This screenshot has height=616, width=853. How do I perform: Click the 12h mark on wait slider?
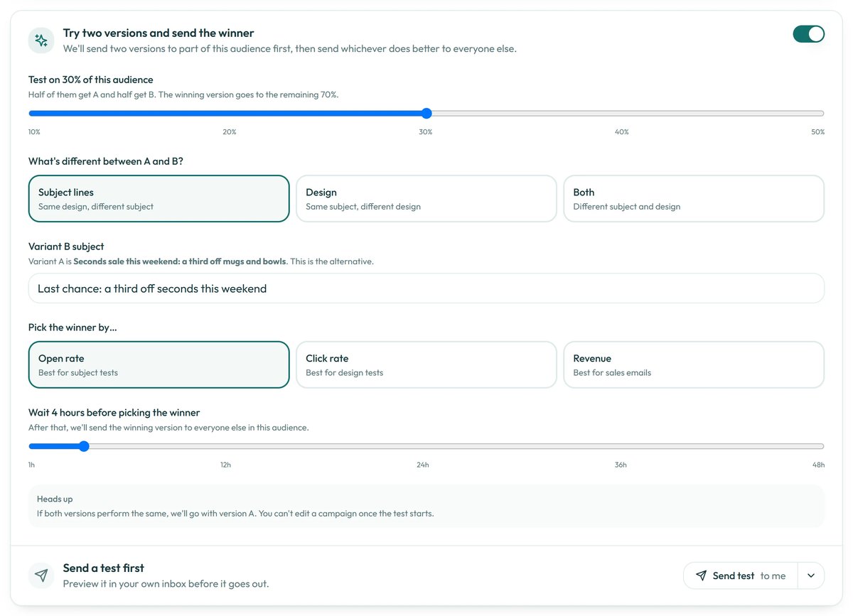point(225,465)
